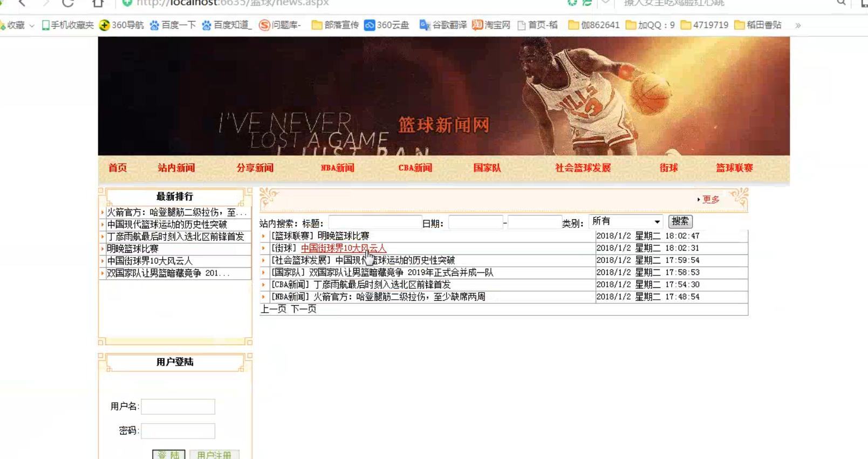Open ranking item 明晚篮球比赛
Viewport: 868px width, 459px height.
133,249
